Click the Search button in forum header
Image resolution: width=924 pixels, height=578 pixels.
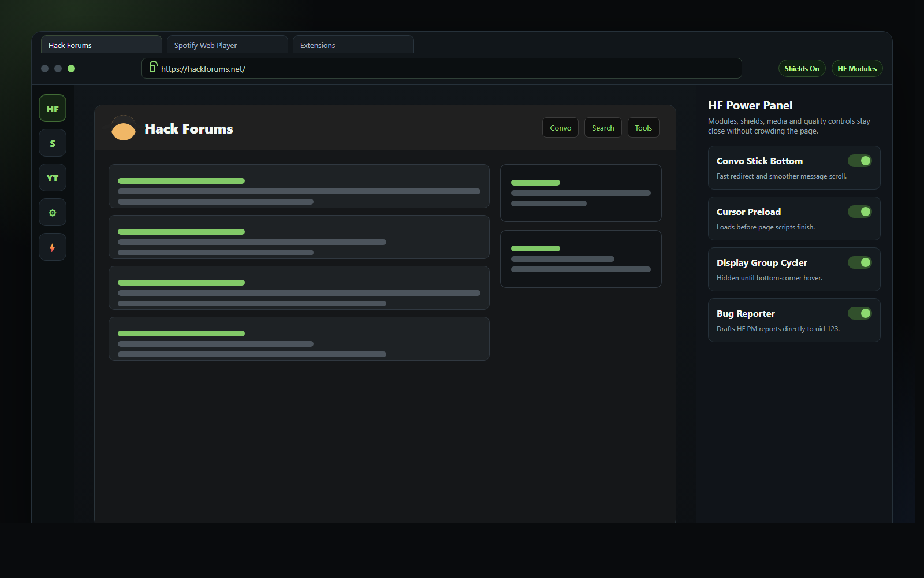(x=603, y=128)
